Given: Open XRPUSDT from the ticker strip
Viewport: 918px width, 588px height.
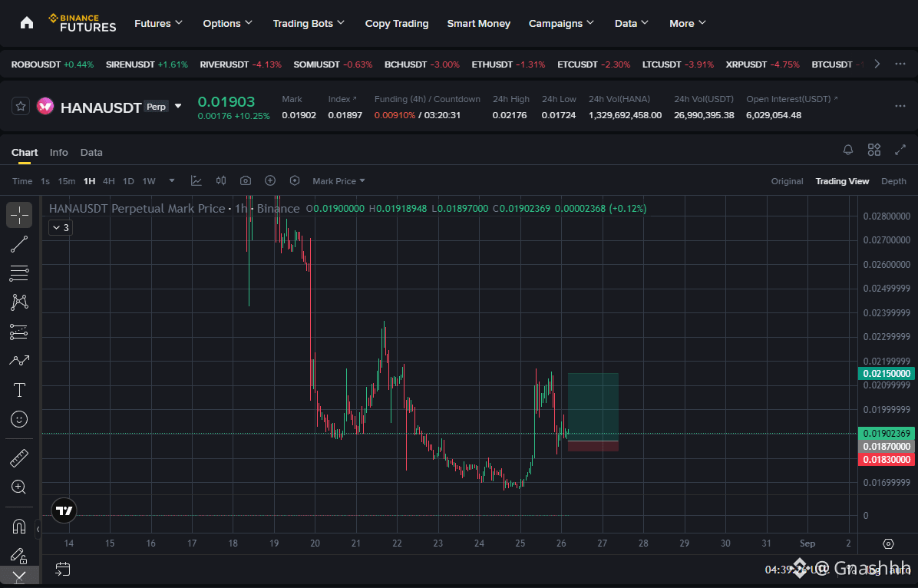Looking at the screenshot, I should pyautogui.click(x=762, y=64).
